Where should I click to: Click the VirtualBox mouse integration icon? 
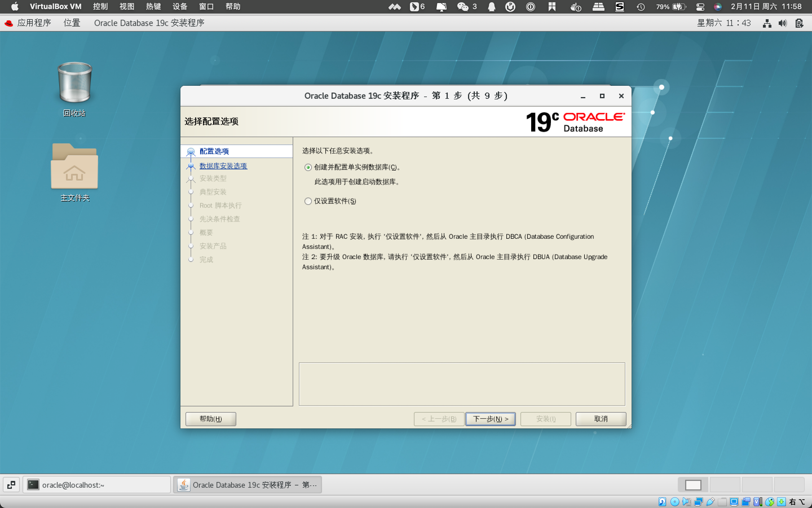tap(770, 502)
